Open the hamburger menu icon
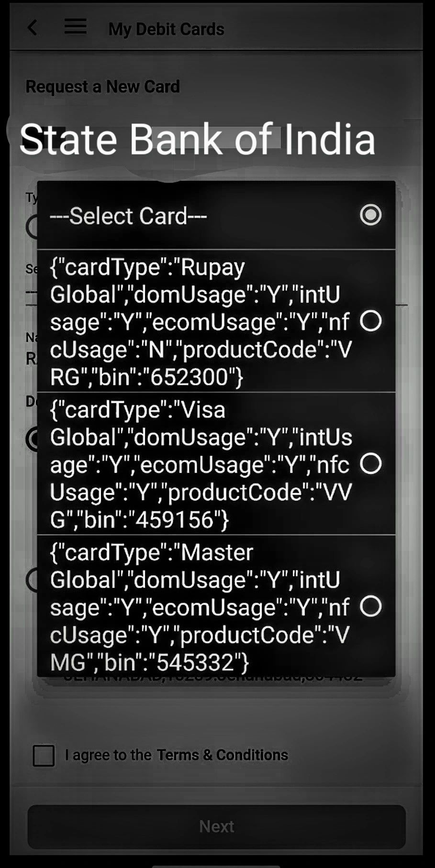 coord(76,27)
